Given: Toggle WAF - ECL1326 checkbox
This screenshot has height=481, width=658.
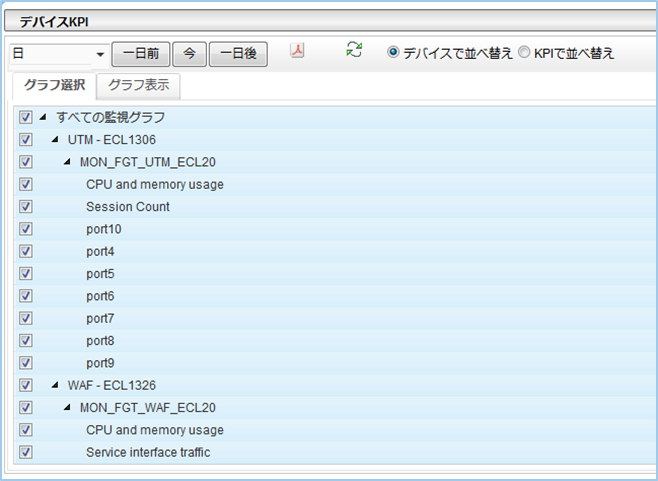Looking at the screenshot, I should point(26,385).
